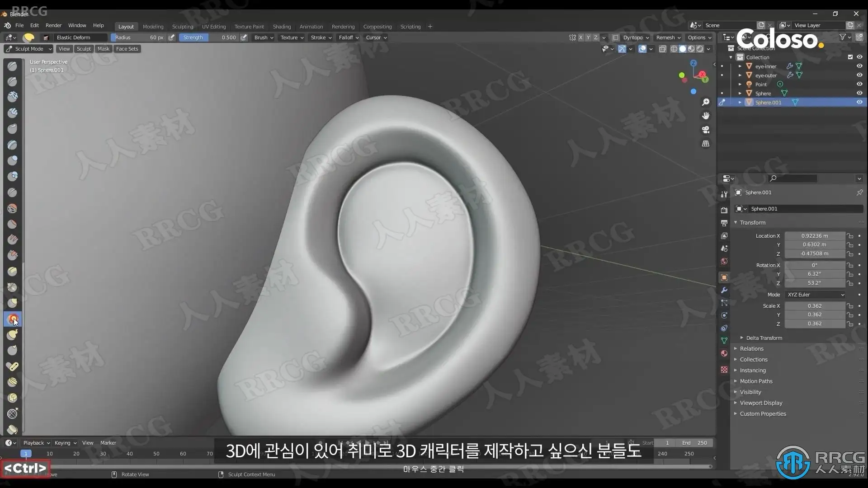Open the Brush dropdown in header

click(264, 38)
